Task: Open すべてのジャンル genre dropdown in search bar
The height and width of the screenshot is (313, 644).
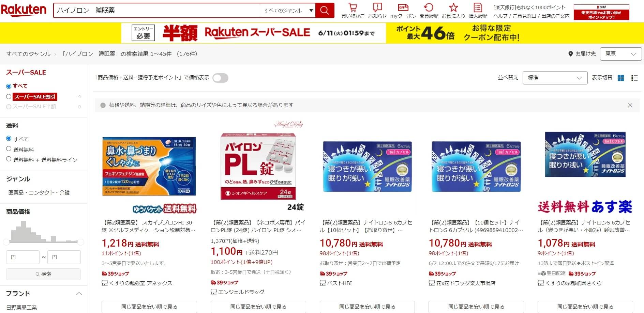Action: pos(288,11)
